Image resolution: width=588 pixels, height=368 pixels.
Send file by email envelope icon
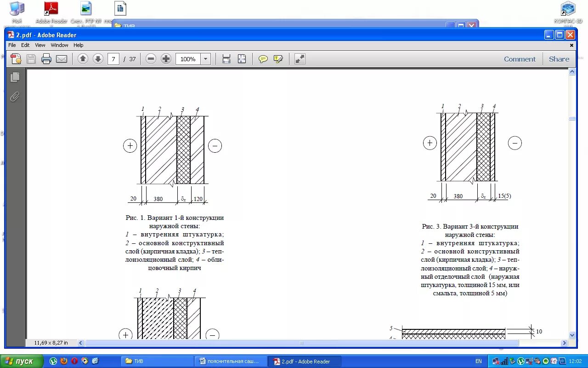62,59
